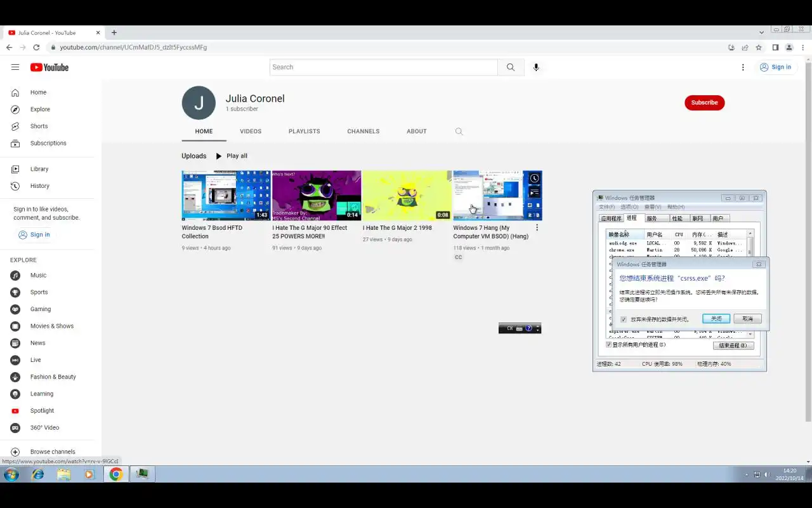Open the Windows Start menu

11,474
